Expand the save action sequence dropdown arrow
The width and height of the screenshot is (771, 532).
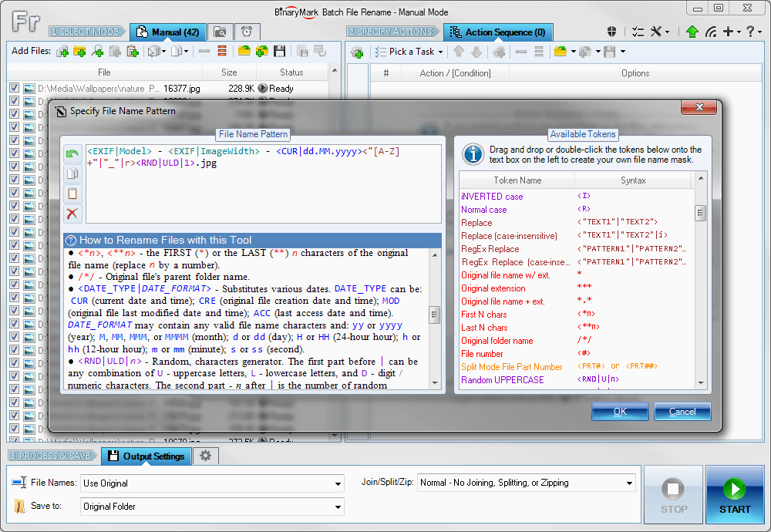pyautogui.click(x=622, y=51)
